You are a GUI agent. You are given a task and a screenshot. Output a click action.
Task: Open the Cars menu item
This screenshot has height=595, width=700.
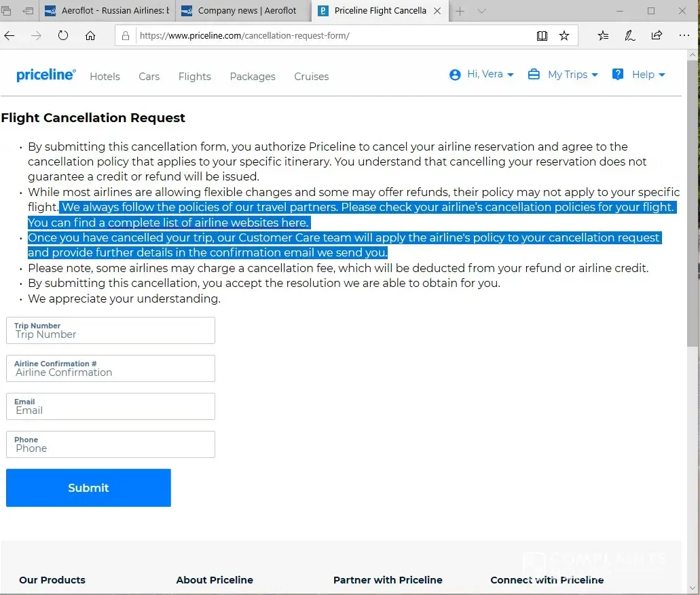[x=149, y=77]
